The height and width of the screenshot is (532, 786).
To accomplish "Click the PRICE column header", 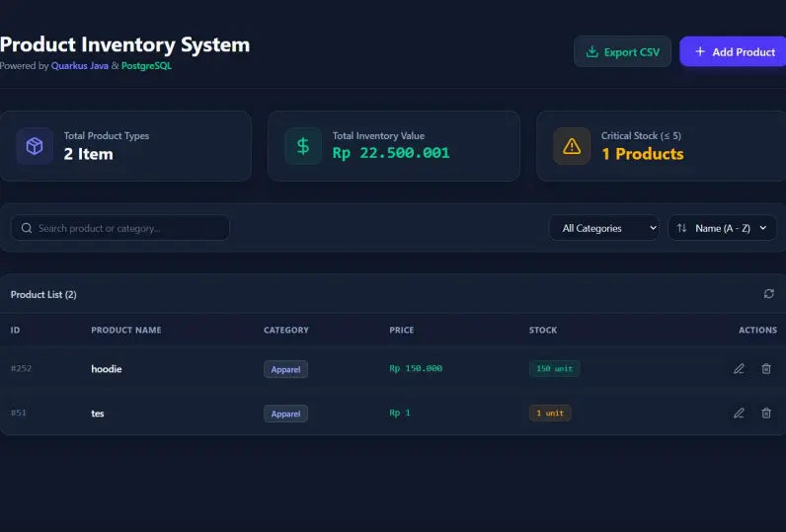I will [402, 330].
